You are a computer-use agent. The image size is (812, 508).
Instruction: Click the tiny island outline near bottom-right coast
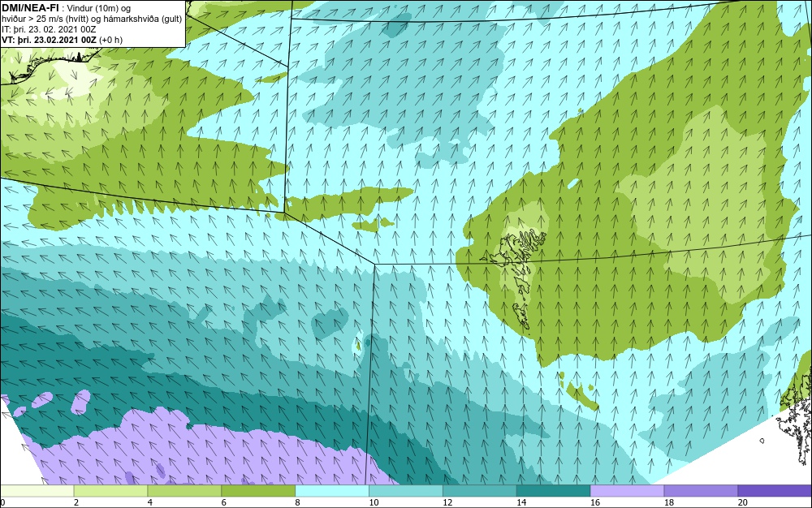[762, 441]
